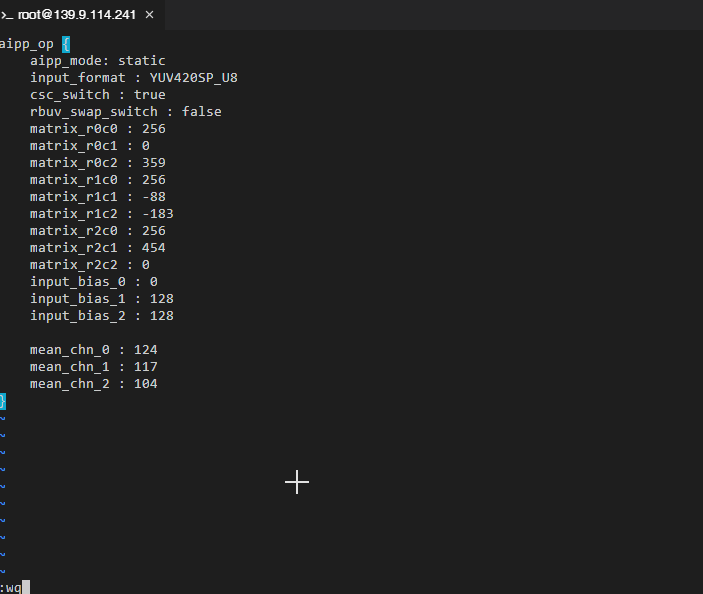Click the mean_chn_1 value 117
This screenshot has width=703, height=594.
point(145,367)
